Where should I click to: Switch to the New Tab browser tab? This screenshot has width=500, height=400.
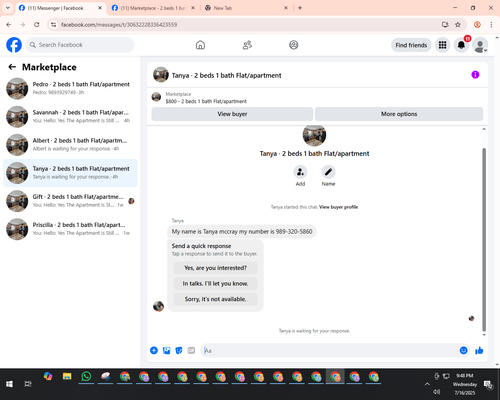[x=246, y=8]
